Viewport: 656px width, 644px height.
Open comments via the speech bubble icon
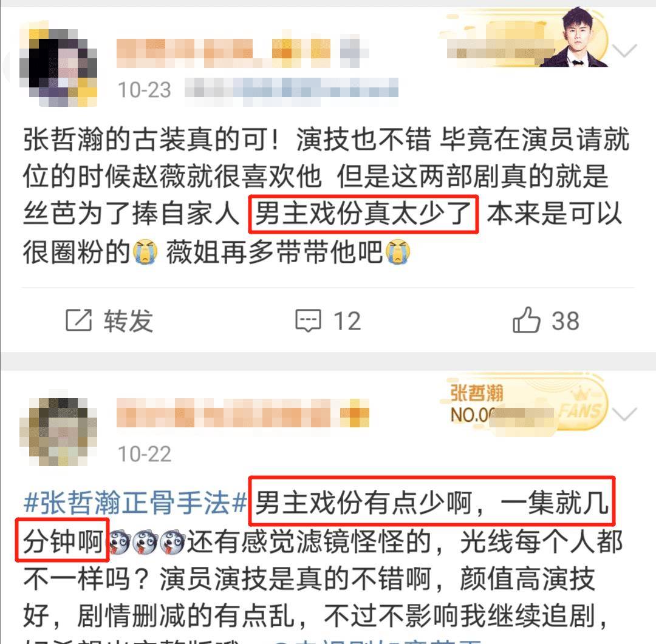[309, 320]
